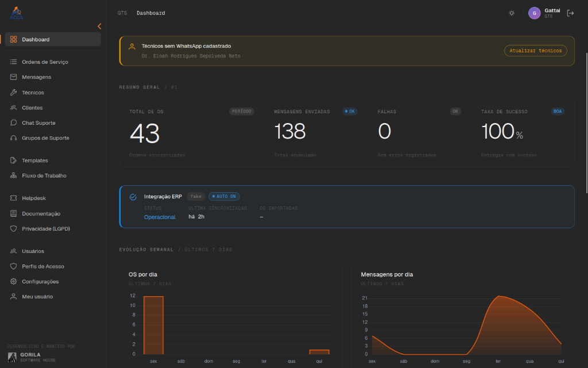Screen dimensions: 588x368
Task: Click the person icon in warning banner
Action: click(132, 47)
